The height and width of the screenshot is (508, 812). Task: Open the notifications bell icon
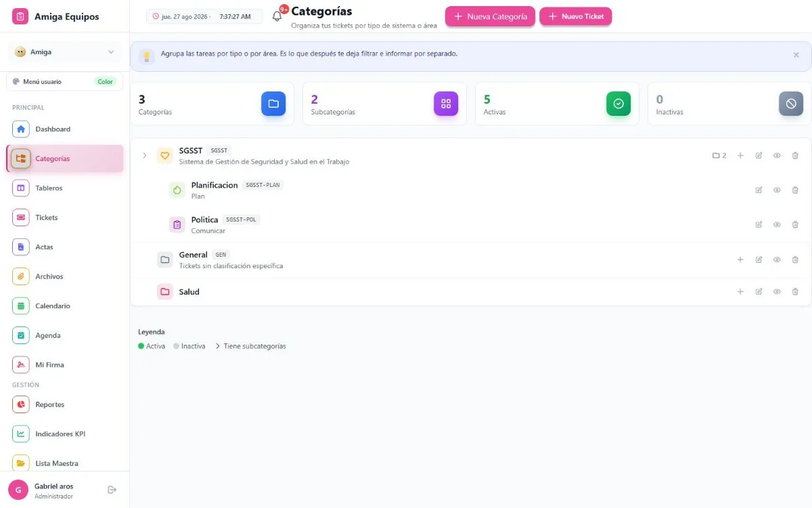[x=277, y=16]
